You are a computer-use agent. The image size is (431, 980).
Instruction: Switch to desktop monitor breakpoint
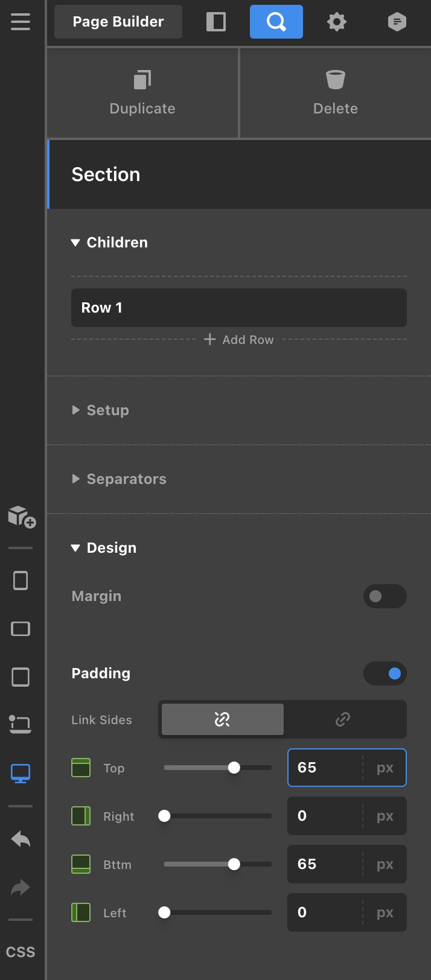(x=21, y=773)
